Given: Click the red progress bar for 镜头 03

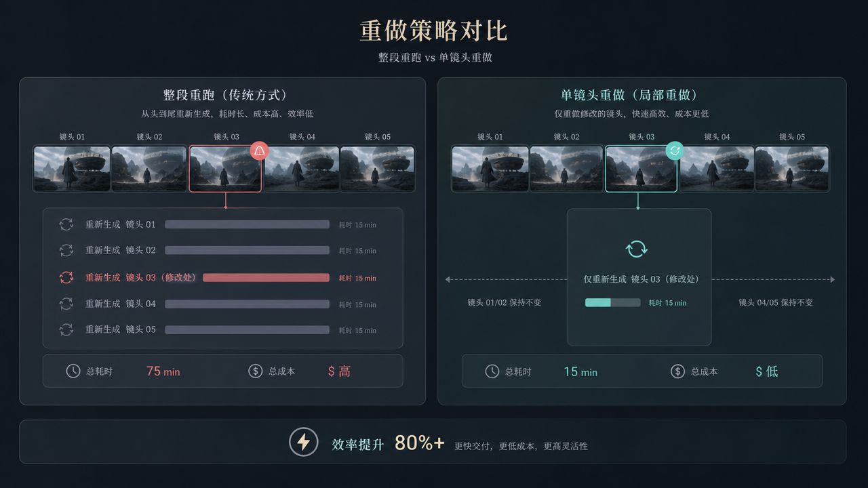Looking at the screenshot, I should coord(266,278).
